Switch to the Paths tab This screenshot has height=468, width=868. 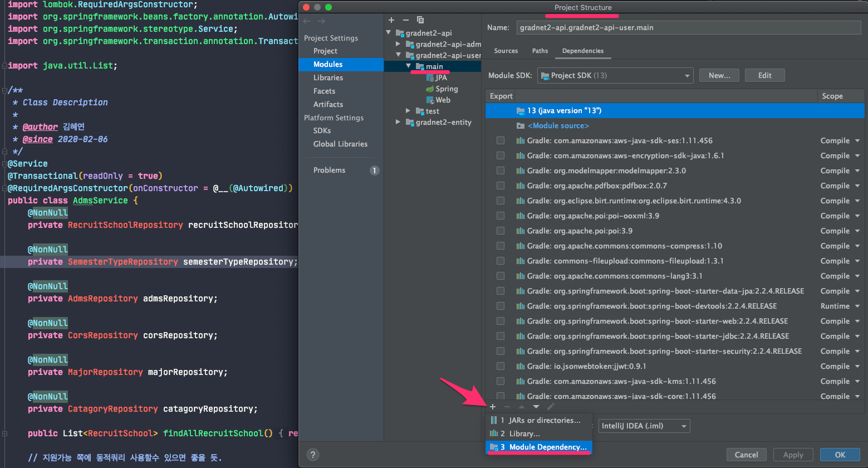coord(540,51)
